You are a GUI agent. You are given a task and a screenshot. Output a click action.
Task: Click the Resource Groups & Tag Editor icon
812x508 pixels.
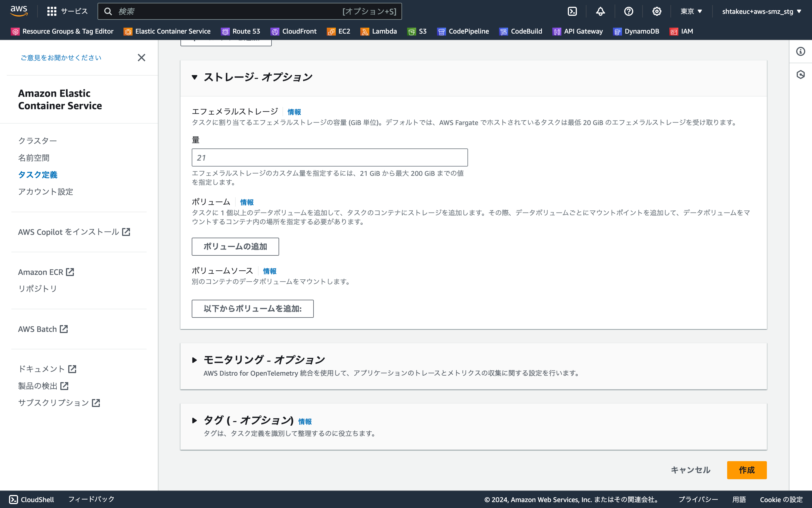(15, 32)
